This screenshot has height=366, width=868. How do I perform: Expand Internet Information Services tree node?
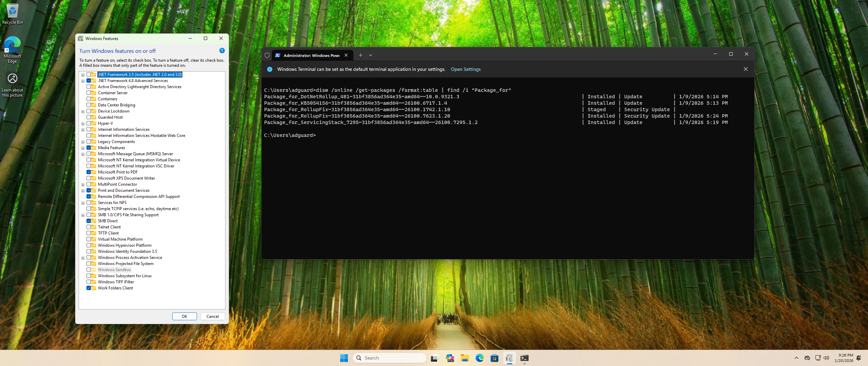[83, 130]
